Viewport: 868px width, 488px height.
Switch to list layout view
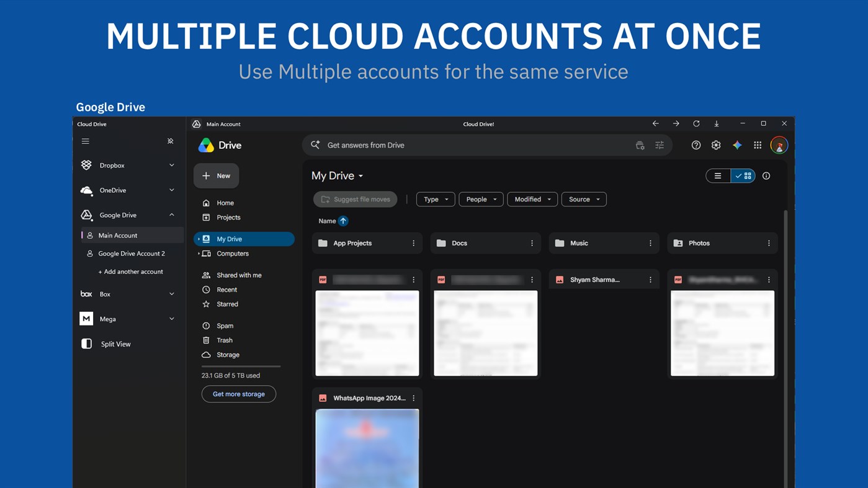coord(718,176)
